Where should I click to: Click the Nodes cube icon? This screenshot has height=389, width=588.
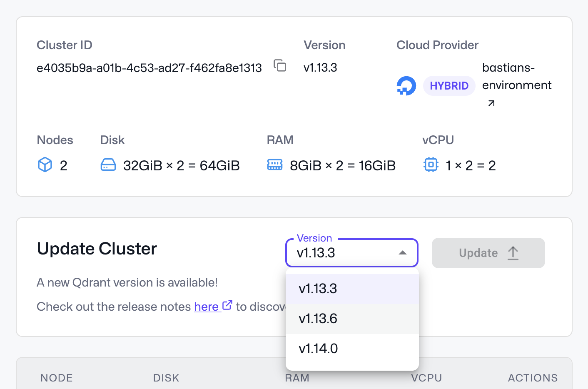[45, 165]
